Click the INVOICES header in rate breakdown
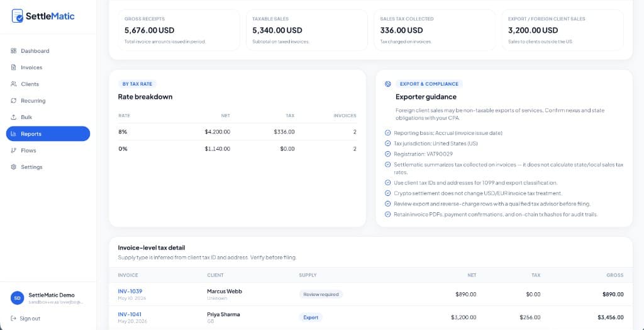The height and width of the screenshot is (330, 644). [x=345, y=116]
